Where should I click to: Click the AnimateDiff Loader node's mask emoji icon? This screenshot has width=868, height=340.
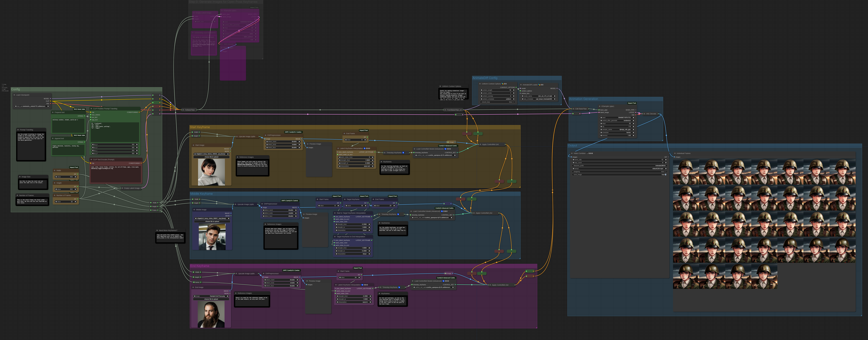pyautogui.click(x=539, y=85)
